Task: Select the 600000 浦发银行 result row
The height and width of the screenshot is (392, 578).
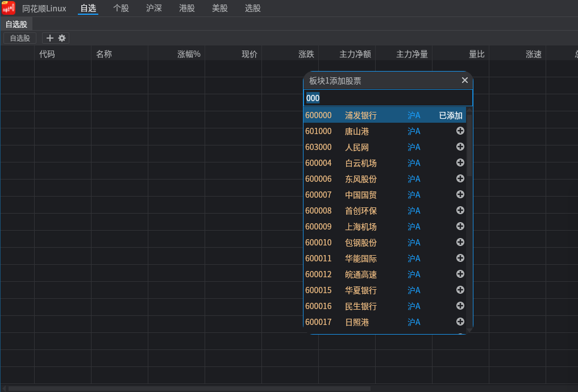Action: pyautogui.click(x=385, y=115)
